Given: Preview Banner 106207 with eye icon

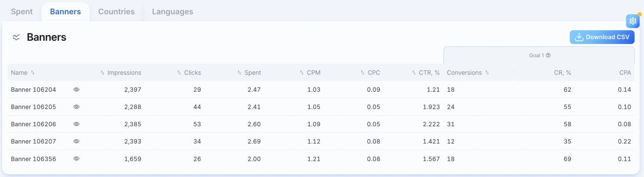Looking at the screenshot, I should coord(76,142).
